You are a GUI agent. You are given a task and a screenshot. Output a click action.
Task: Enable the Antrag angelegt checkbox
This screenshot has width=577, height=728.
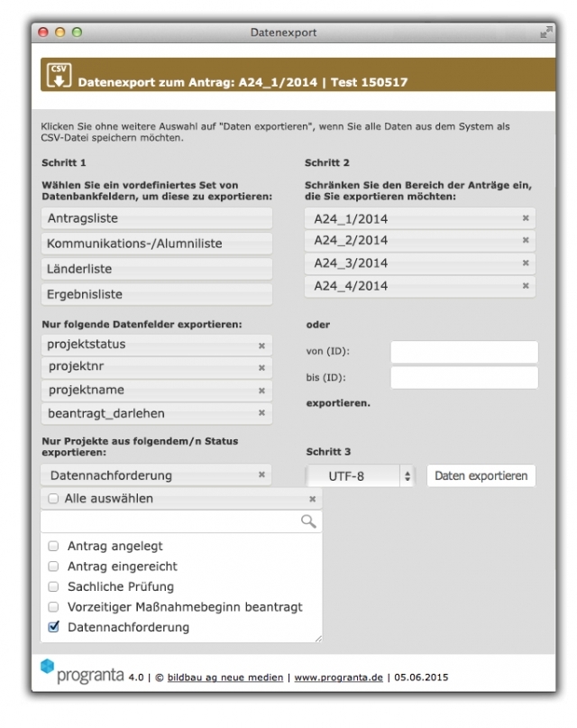pos(53,547)
